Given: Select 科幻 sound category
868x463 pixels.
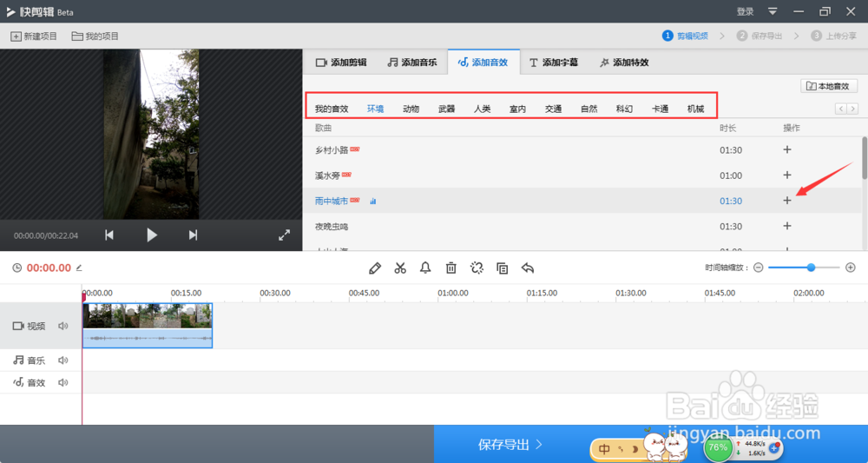Looking at the screenshot, I should click(x=624, y=109).
